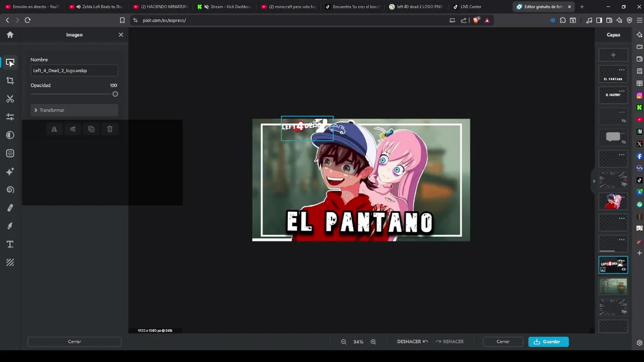Open X (Twitter) in the browser sidebar
The height and width of the screenshot is (362, 644).
click(x=639, y=144)
